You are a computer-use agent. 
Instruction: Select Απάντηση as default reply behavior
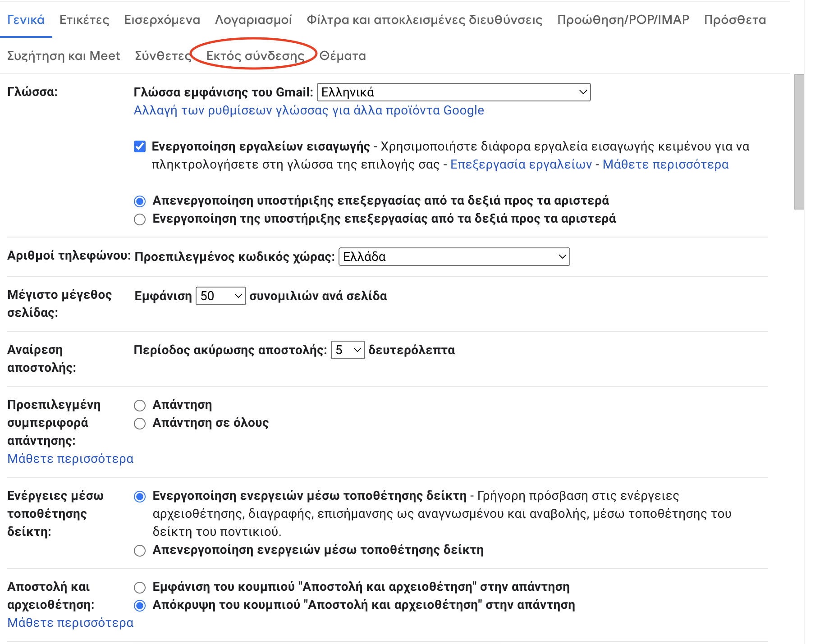tap(140, 405)
